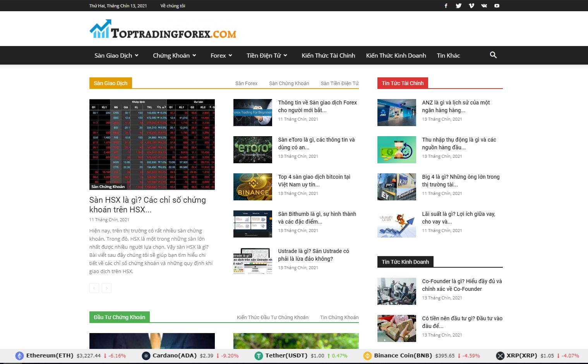Open the 'Big 4 là gì?' article title
588x364 pixels.
pyautogui.click(x=461, y=181)
